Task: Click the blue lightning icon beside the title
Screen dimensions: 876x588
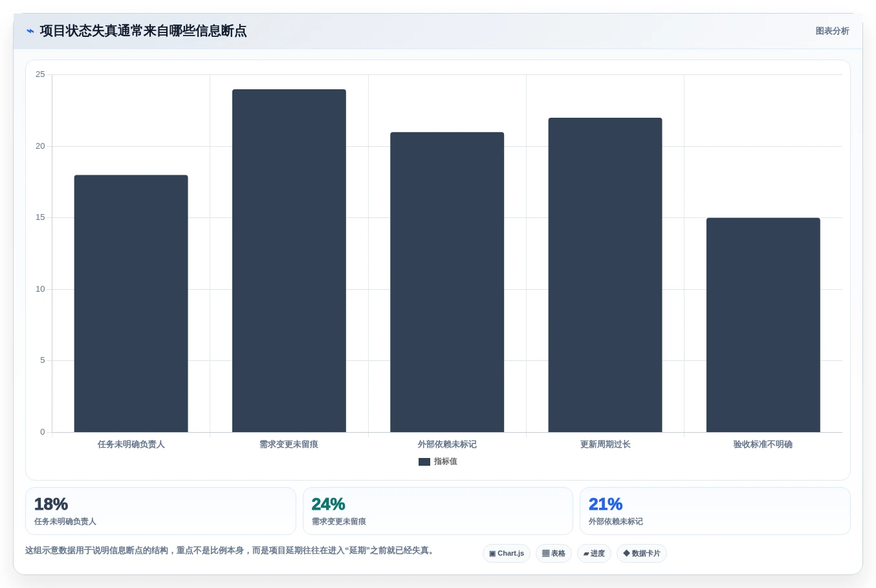Action: click(30, 31)
